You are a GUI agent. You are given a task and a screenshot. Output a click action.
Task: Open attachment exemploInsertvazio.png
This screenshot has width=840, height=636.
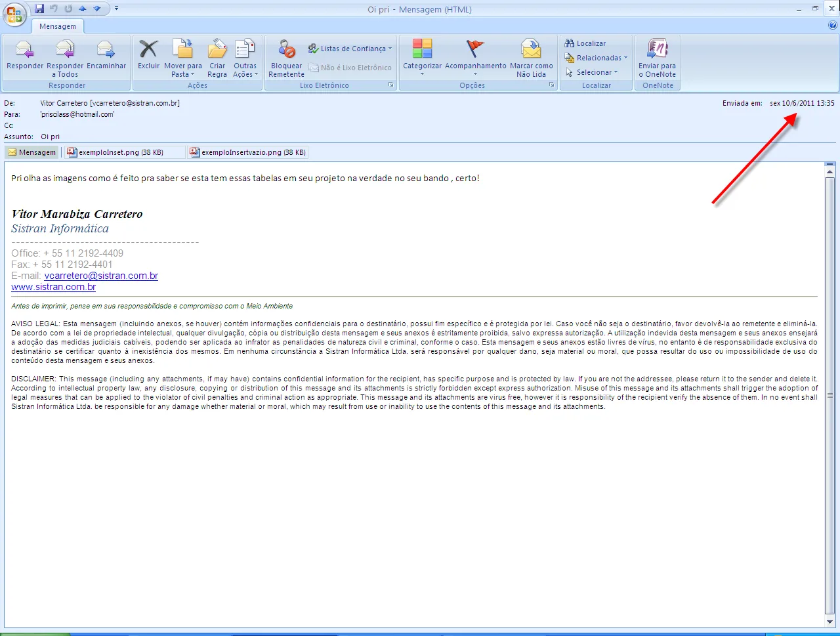tap(248, 152)
